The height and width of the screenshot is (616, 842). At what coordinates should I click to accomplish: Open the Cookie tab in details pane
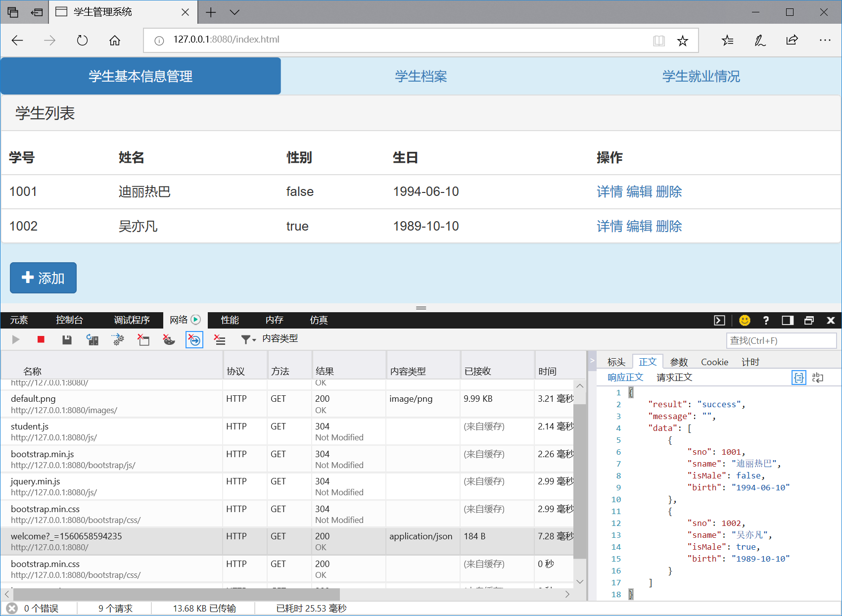point(714,362)
